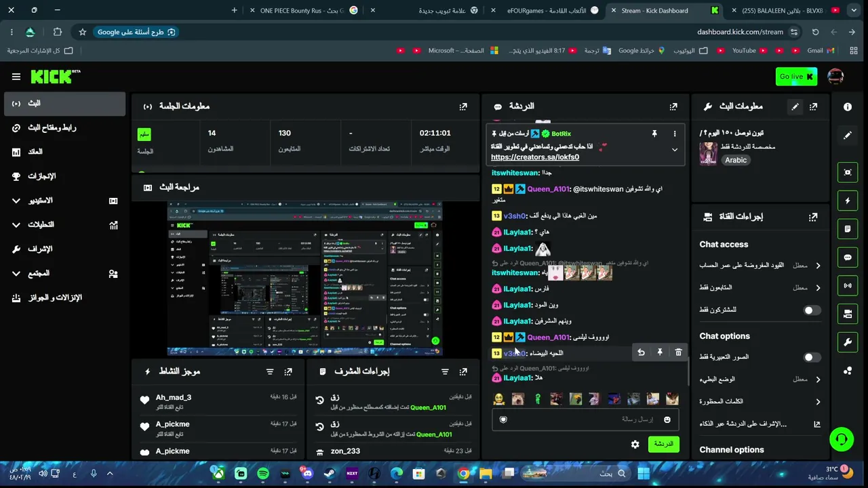Screen dimensions: 868x488
Task: Reply to the v3sh0 chat message
Action: pyautogui.click(x=641, y=352)
